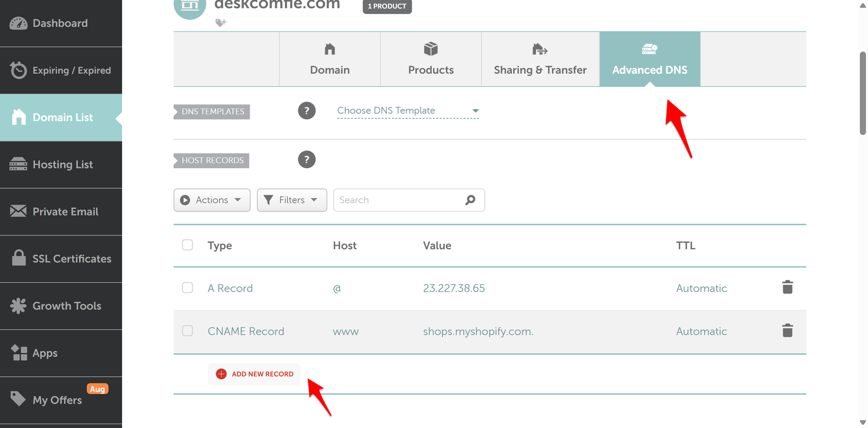The width and height of the screenshot is (868, 428).
Task: Click Add New Record button
Action: [254, 374]
